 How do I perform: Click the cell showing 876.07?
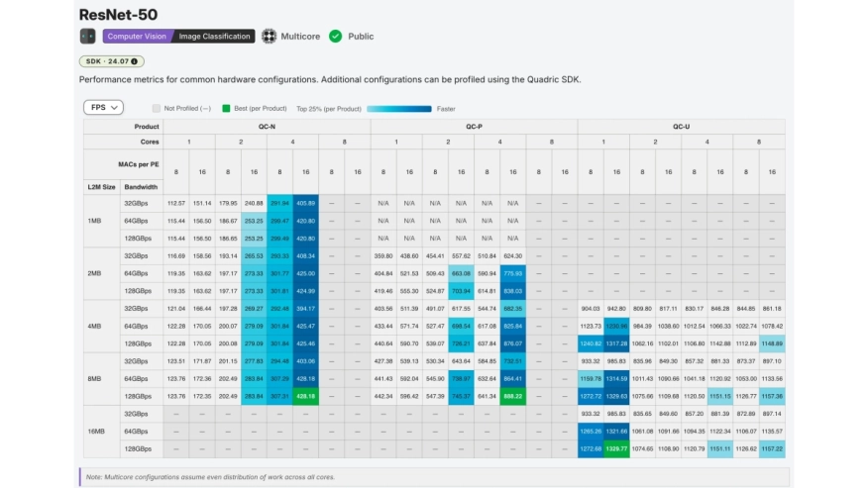pos(512,343)
